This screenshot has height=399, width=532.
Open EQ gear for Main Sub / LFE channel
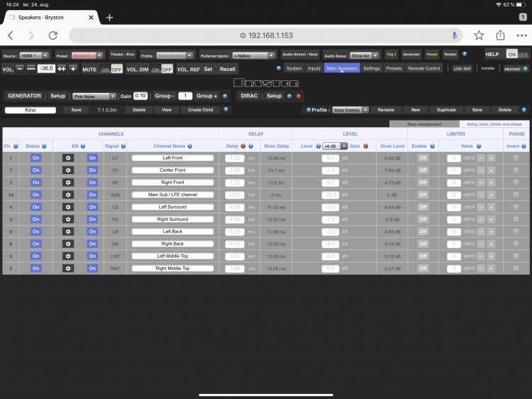tap(68, 195)
